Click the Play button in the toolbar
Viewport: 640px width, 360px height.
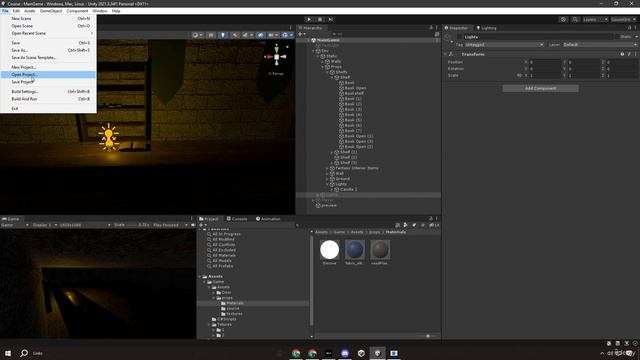pos(309,19)
